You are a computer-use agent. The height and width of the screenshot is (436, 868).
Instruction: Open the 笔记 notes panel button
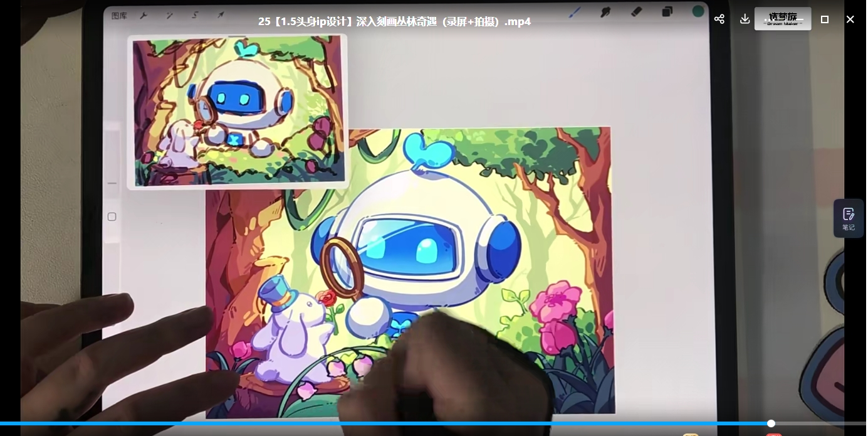click(849, 218)
